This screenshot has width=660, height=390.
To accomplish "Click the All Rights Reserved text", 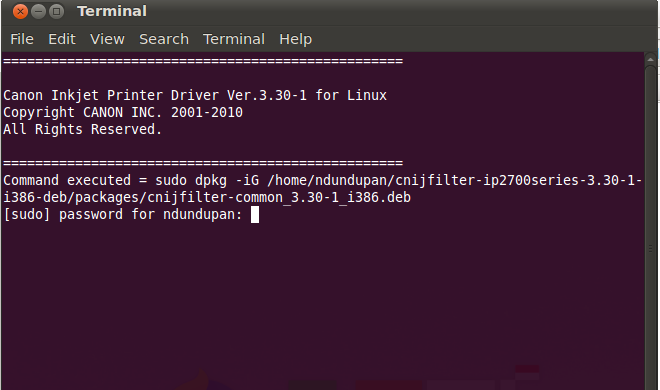I will pyautogui.click(x=82, y=129).
